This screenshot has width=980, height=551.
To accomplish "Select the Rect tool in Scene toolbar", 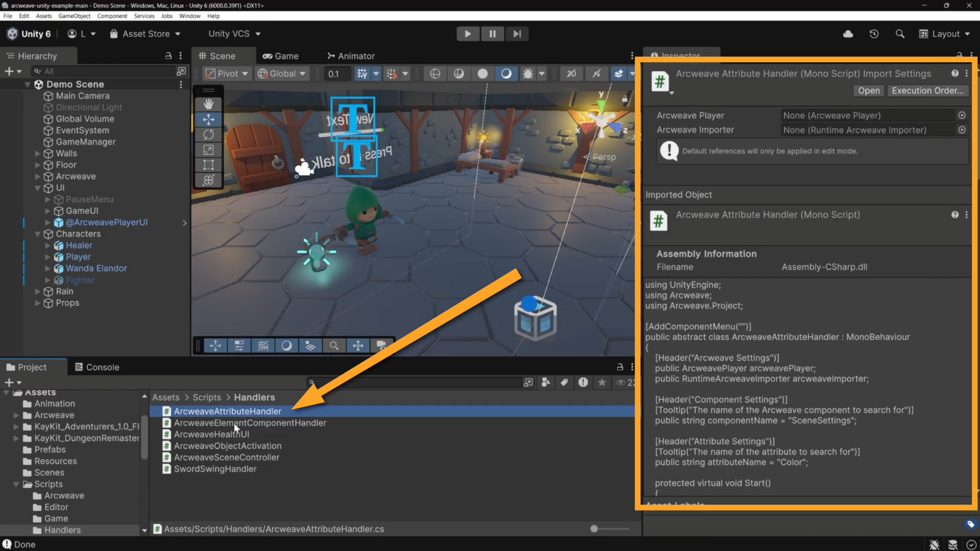I will pyautogui.click(x=208, y=165).
